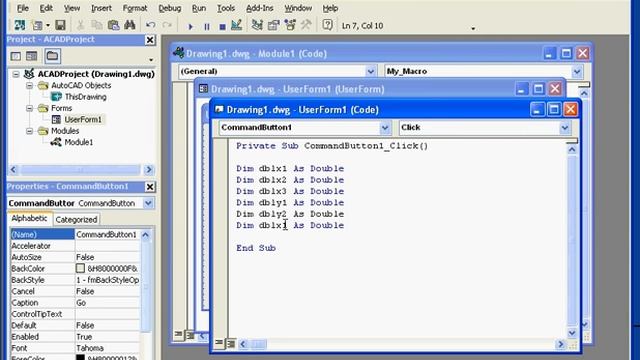Click the Enabled property value True
640x360 pixels.
(107, 337)
